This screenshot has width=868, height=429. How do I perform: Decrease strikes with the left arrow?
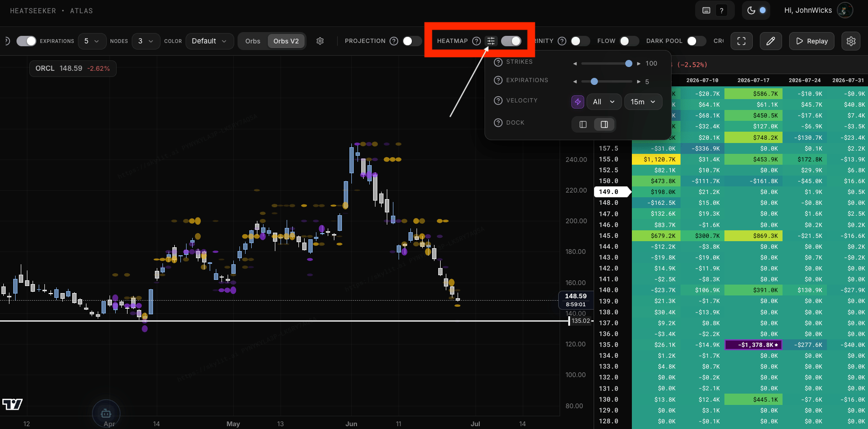point(575,64)
